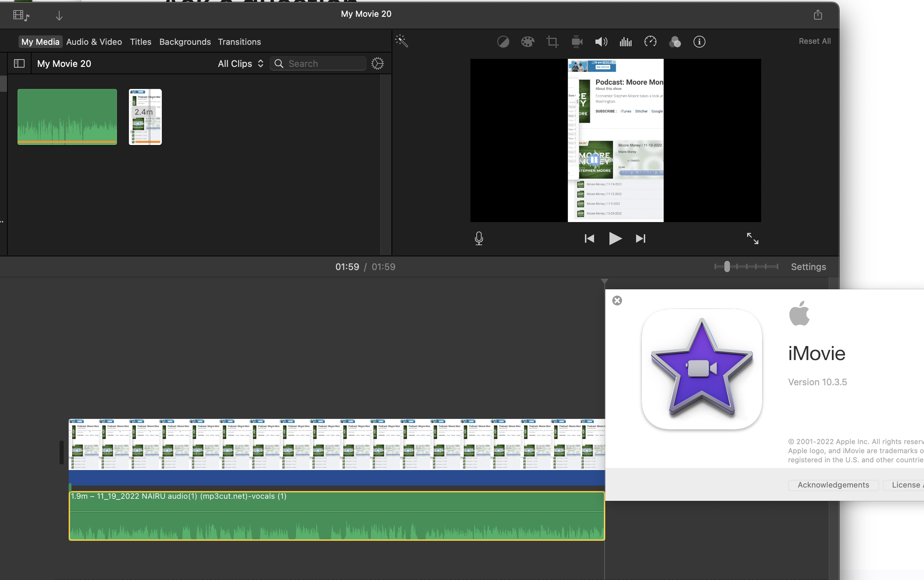Open the All Clips filter dropdown
924x580 pixels.
(241, 63)
